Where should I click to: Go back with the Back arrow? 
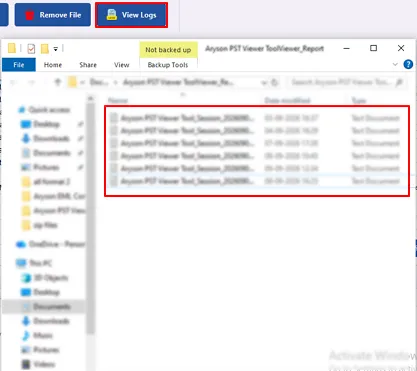13,82
